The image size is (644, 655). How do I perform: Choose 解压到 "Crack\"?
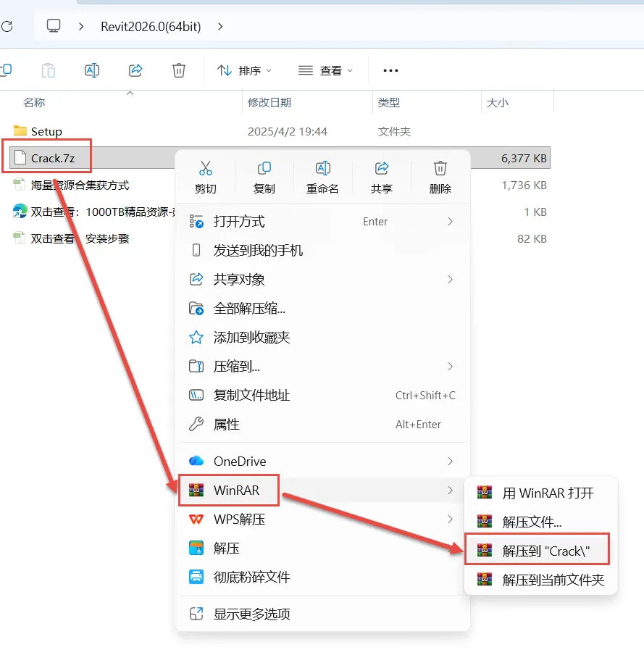537,551
